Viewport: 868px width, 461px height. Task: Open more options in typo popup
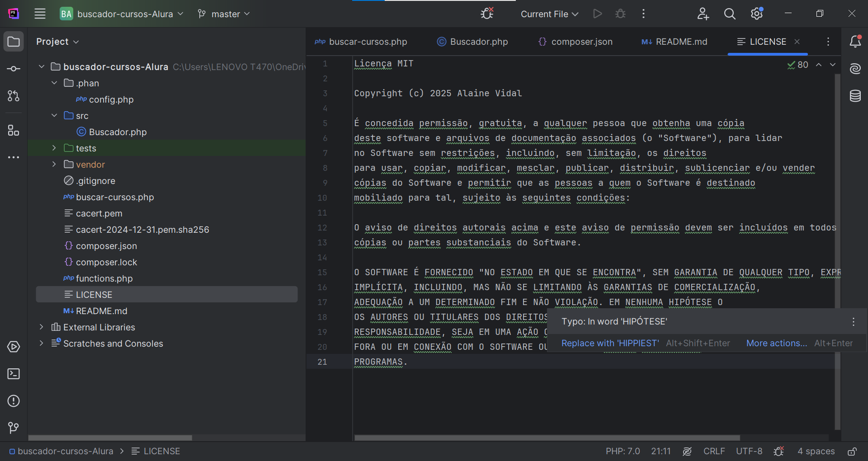tap(853, 321)
